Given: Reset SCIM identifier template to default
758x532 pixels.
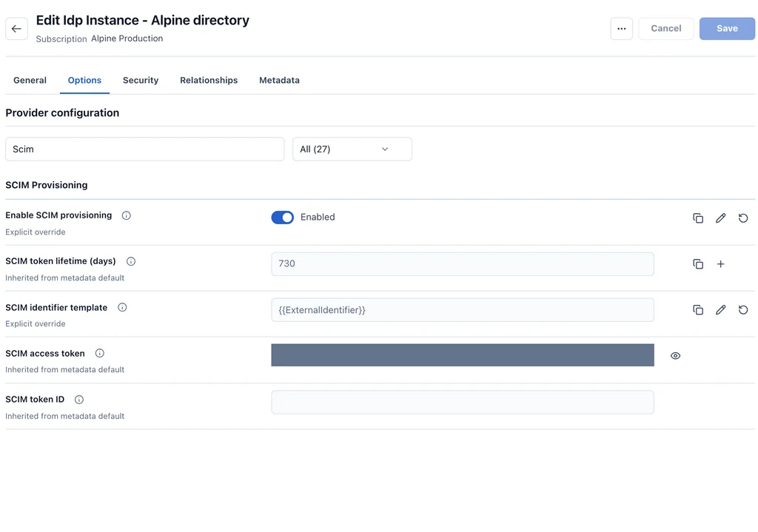Looking at the screenshot, I should coord(743,310).
